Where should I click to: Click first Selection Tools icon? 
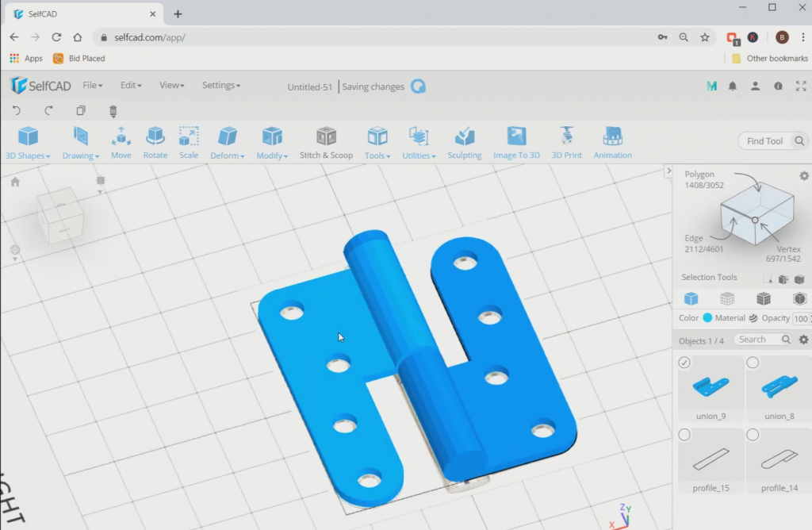click(x=768, y=280)
